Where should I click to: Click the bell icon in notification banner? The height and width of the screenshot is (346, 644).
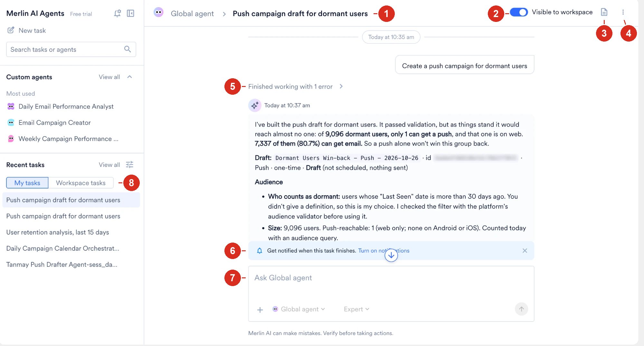260,251
